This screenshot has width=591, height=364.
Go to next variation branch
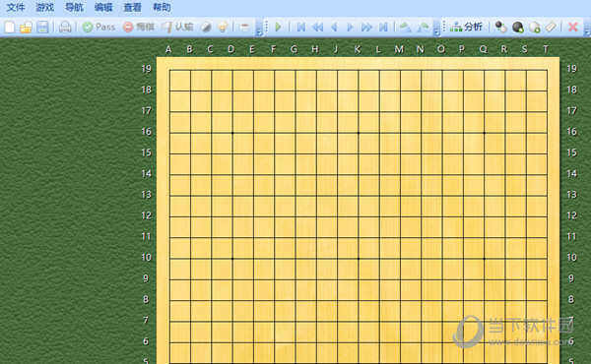423,28
